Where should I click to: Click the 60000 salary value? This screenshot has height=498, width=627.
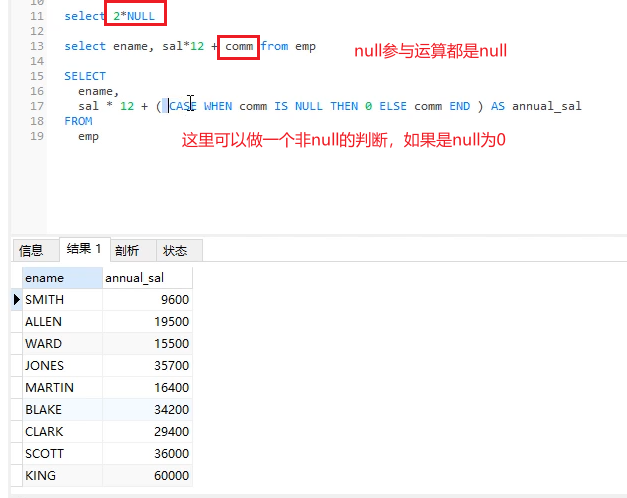[x=171, y=476]
